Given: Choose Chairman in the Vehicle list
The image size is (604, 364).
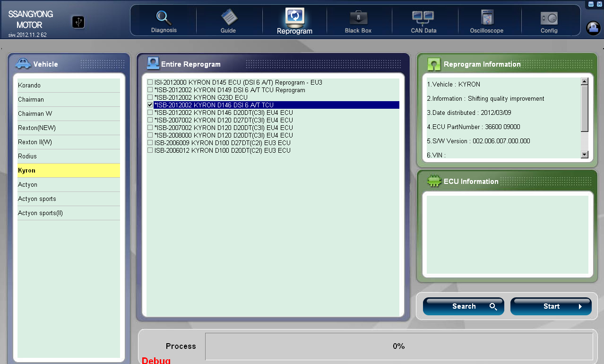Looking at the screenshot, I should coord(69,100).
